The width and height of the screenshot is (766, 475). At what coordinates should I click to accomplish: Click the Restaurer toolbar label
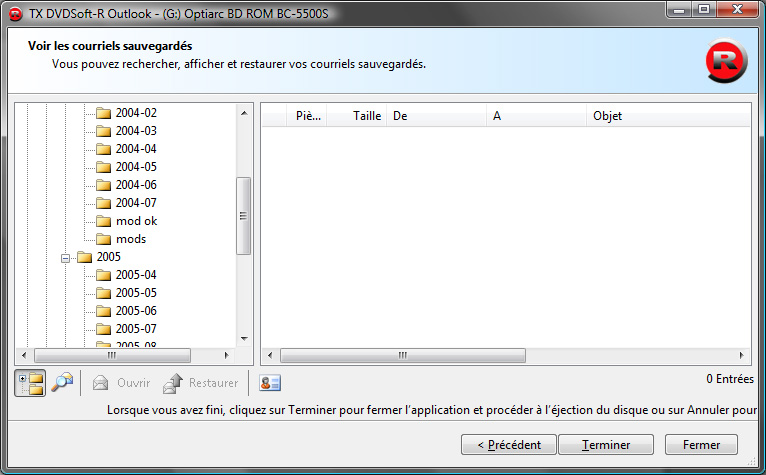click(x=213, y=383)
